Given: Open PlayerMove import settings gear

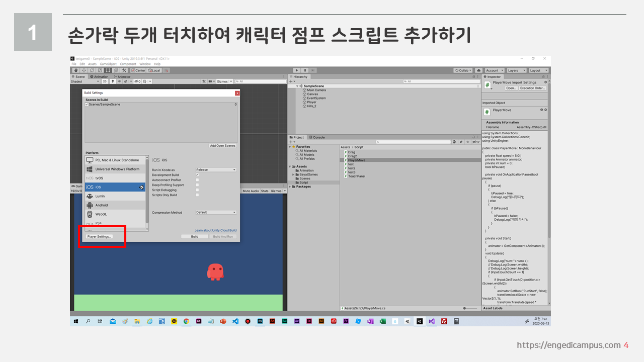Looking at the screenshot, I should pyautogui.click(x=545, y=82).
